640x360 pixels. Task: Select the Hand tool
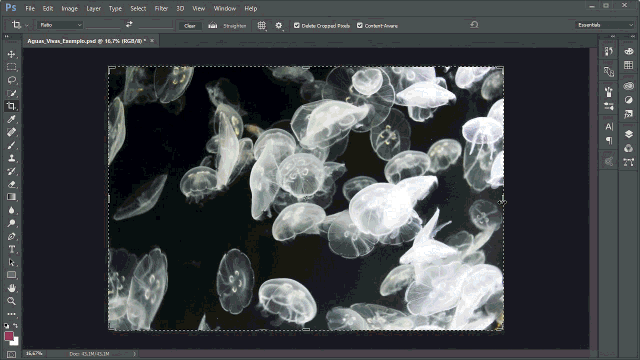click(x=11, y=288)
